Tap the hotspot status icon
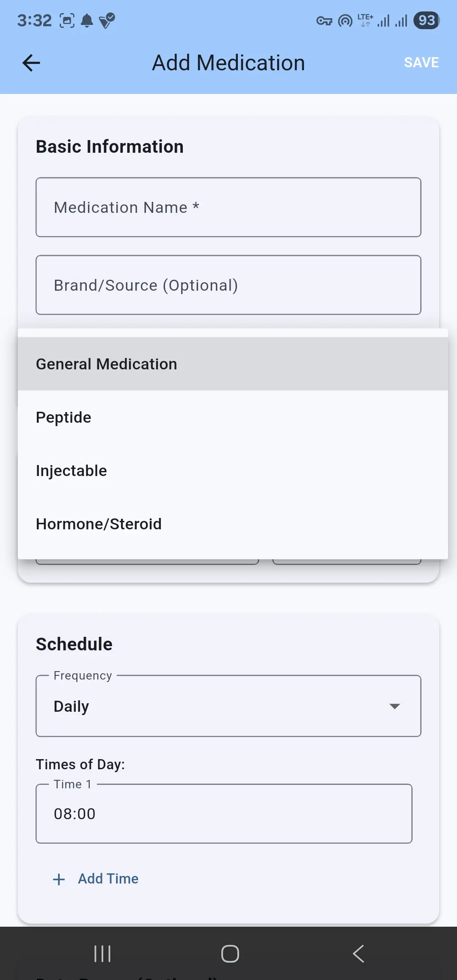Viewport: 457px width, 980px height. [345, 21]
